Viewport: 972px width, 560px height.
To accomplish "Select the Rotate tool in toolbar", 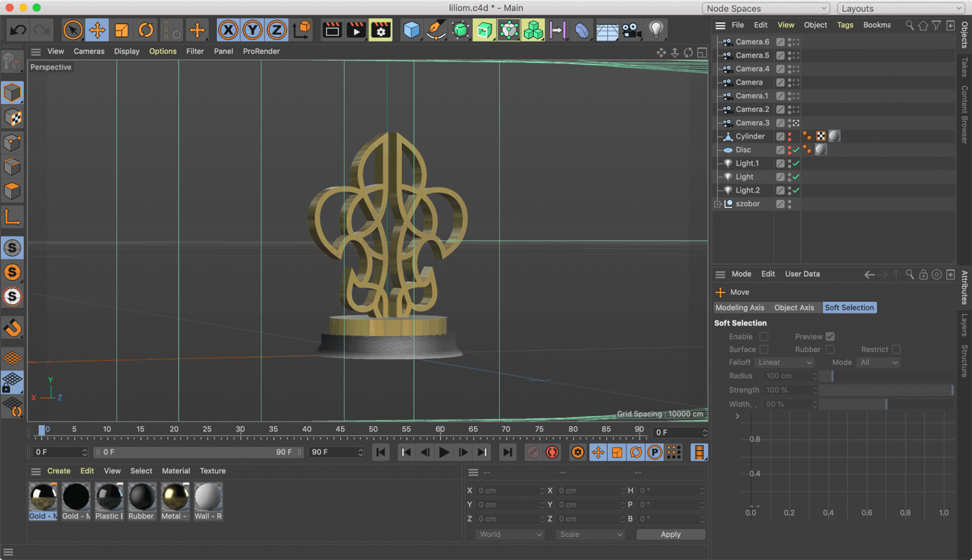I will (146, 30).
